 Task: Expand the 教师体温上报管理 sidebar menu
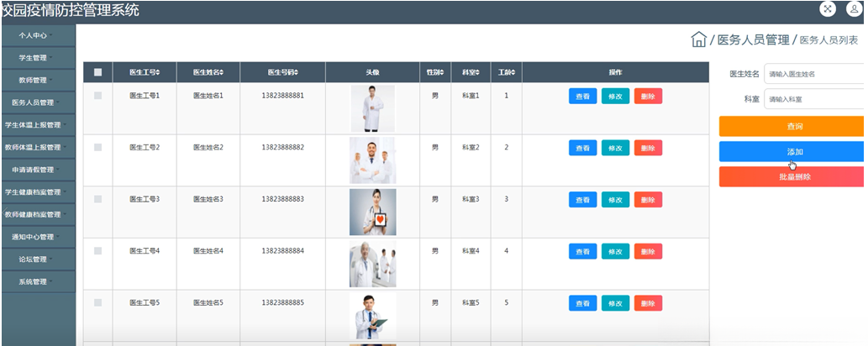[38, 147]
